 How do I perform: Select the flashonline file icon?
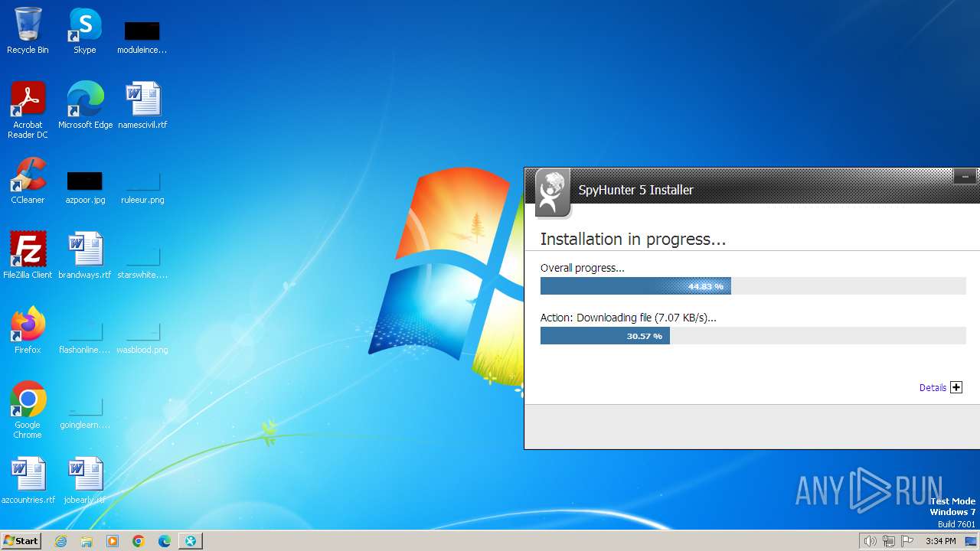coord(85,337)
